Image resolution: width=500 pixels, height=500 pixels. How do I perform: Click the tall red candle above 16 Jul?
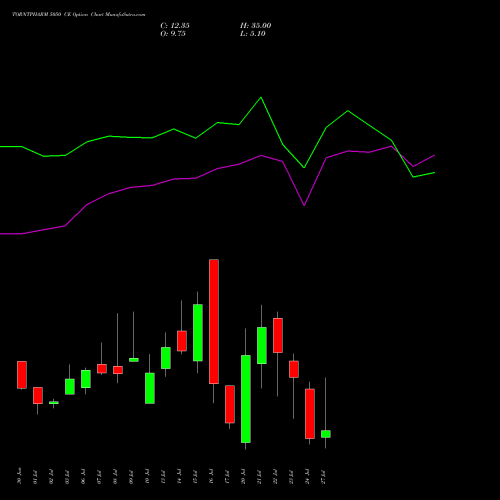click(x=214, y=321)
